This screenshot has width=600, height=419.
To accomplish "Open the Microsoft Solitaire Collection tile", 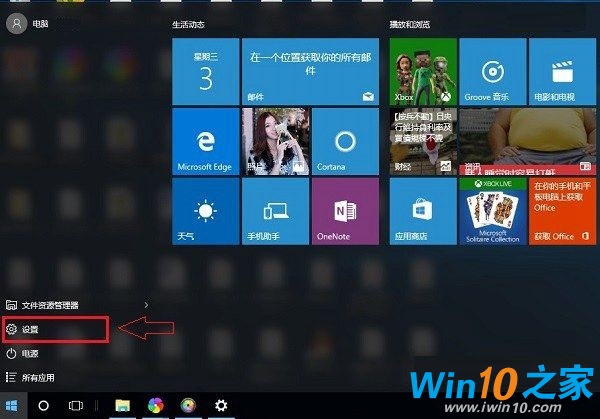I will click(x=492, y=211).
